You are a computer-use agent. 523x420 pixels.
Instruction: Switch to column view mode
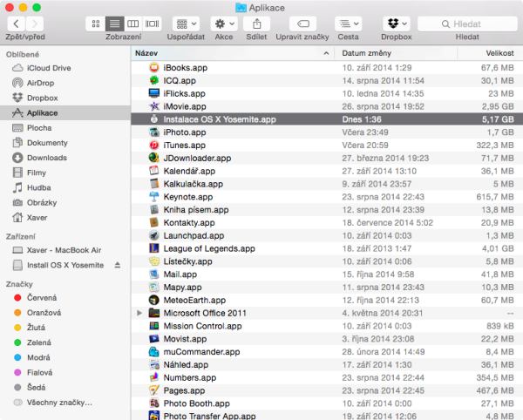point(132,23)
